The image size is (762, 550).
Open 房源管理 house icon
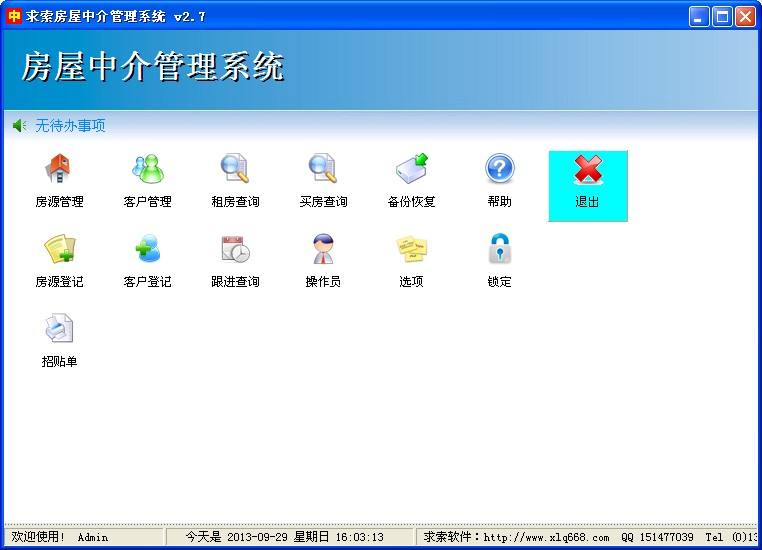[59, 168]
